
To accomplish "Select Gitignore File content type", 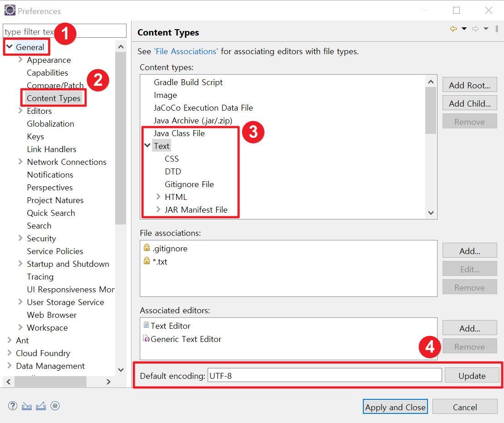I will [189, 184].
